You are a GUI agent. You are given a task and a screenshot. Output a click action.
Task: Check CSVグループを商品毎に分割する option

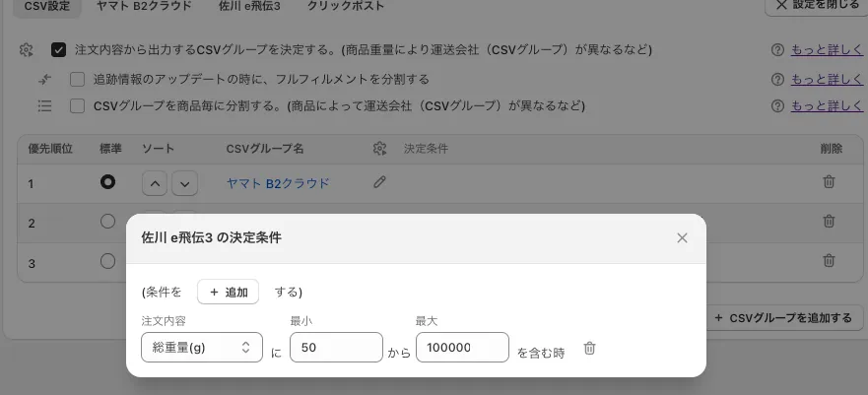pyautogui.click(x=77, y=105)
